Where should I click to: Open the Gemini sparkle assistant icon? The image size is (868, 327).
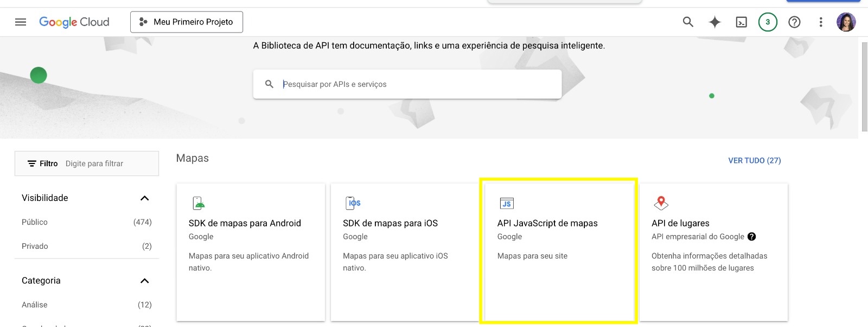[714, 22]
